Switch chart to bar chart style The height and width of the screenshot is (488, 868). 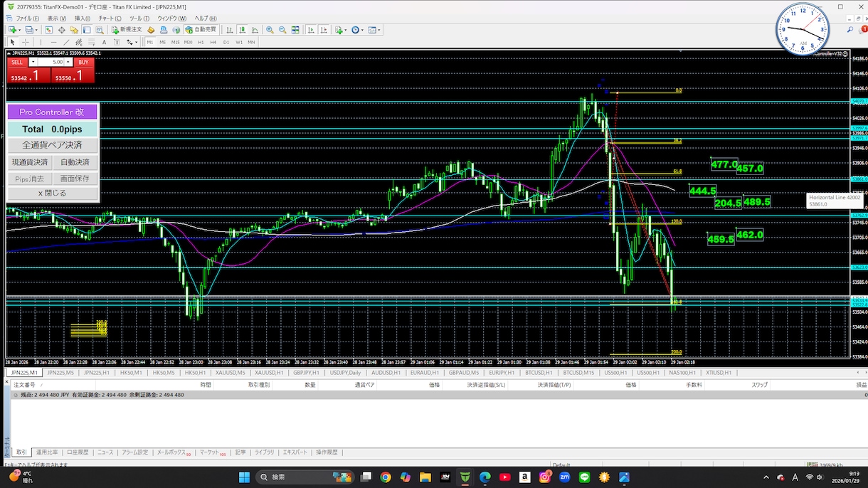click(x=230, y=30)
